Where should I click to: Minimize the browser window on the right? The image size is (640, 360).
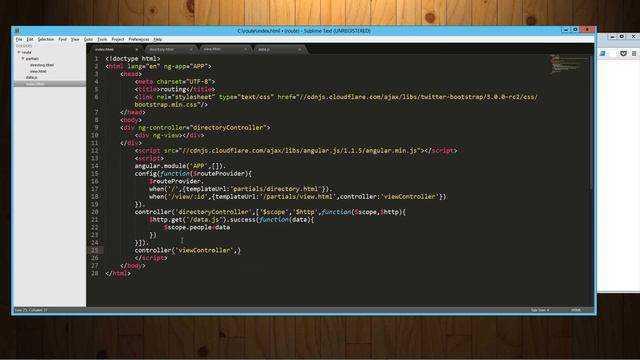[612, 36]
